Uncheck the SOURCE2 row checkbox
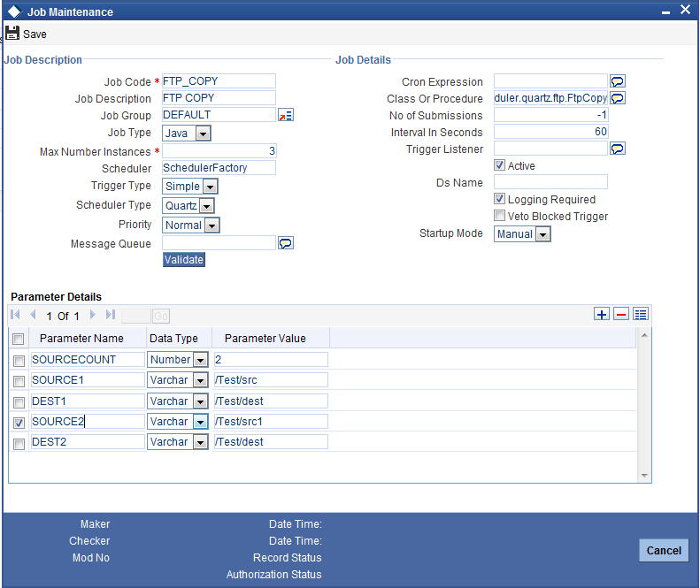The height and width of the screenshot is (588, 700). [19, 423]
